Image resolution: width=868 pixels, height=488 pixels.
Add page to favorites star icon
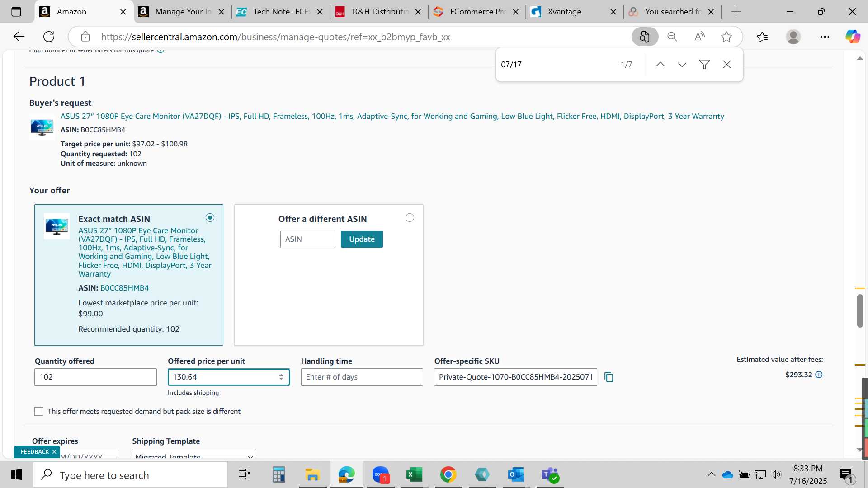click(x=726, y=37)
